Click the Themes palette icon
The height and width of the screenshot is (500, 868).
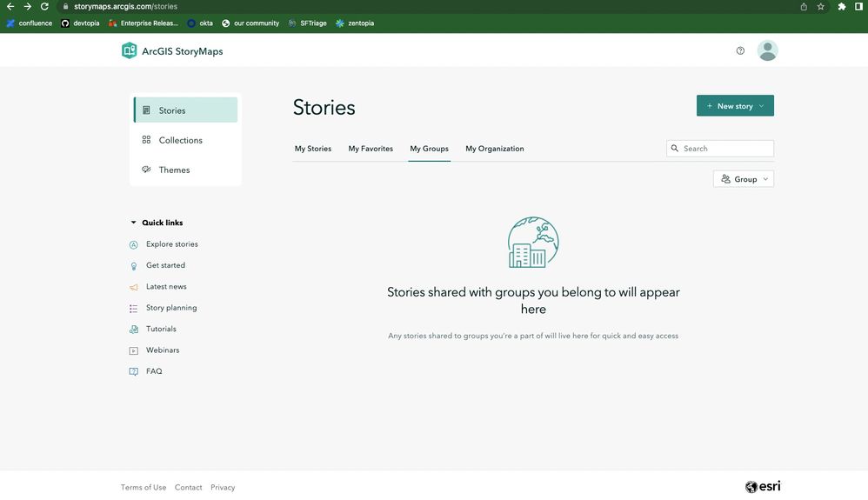[x=146, y=170]
